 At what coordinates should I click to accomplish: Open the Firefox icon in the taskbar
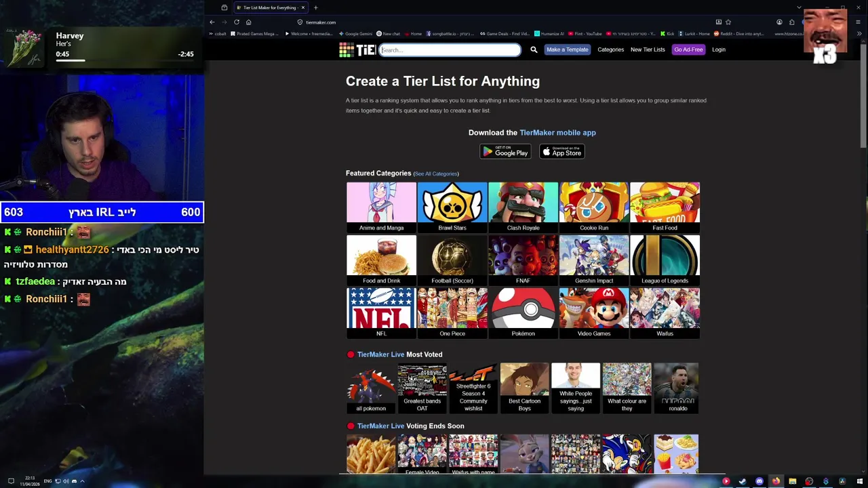[776, 481]
